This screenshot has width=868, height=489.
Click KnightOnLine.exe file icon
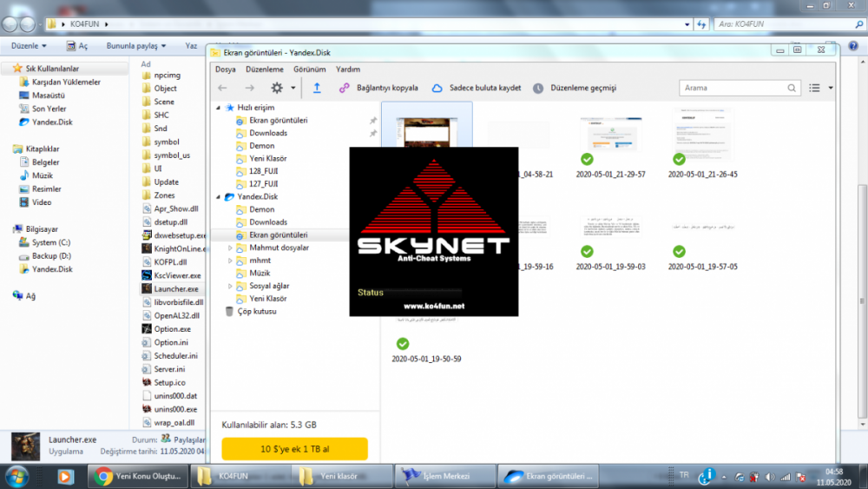click(147, 248)
